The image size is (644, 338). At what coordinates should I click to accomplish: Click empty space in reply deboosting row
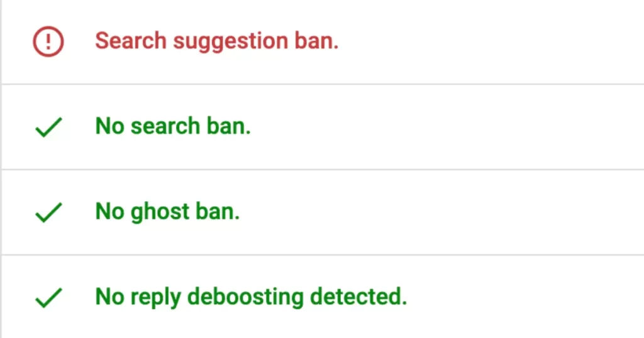coord(522,297)
